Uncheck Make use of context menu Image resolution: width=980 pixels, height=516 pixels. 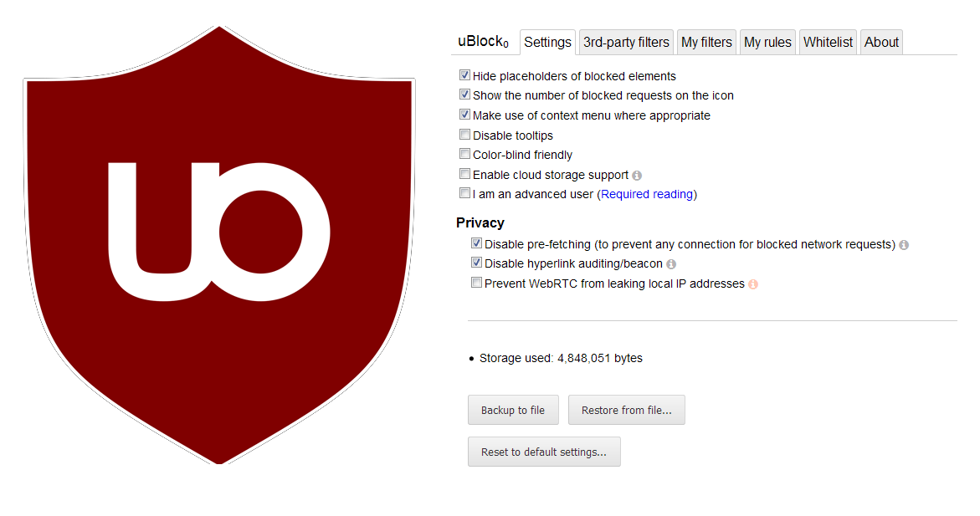(464, 114)
